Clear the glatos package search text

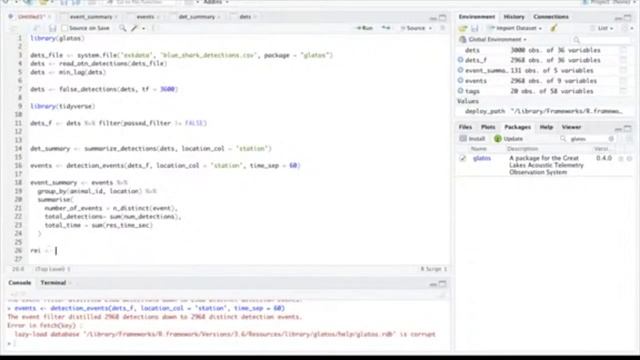click(611, 139)
